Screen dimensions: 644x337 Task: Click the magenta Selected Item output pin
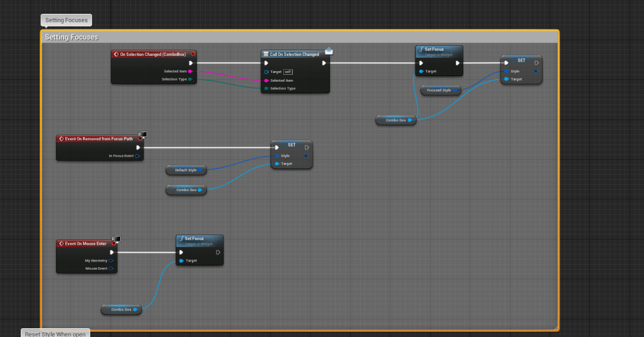click(190, 71)
